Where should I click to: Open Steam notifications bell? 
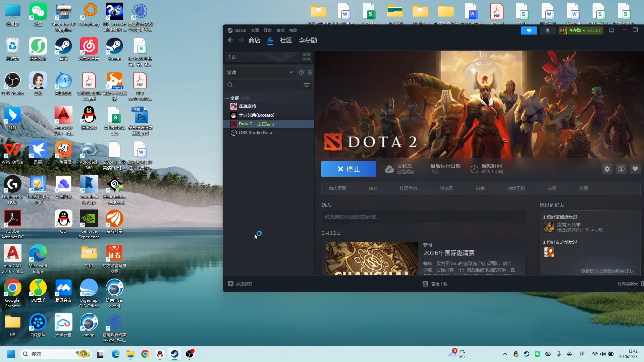pos(548,31)
